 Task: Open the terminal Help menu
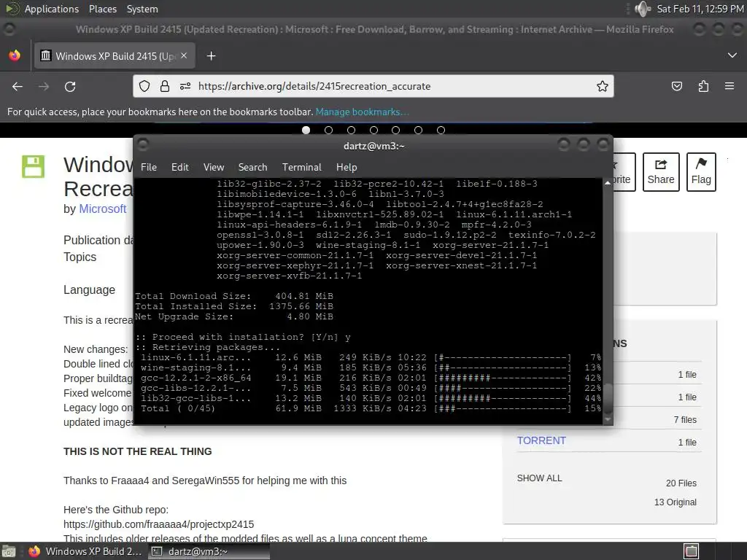(x=347, y=167)
